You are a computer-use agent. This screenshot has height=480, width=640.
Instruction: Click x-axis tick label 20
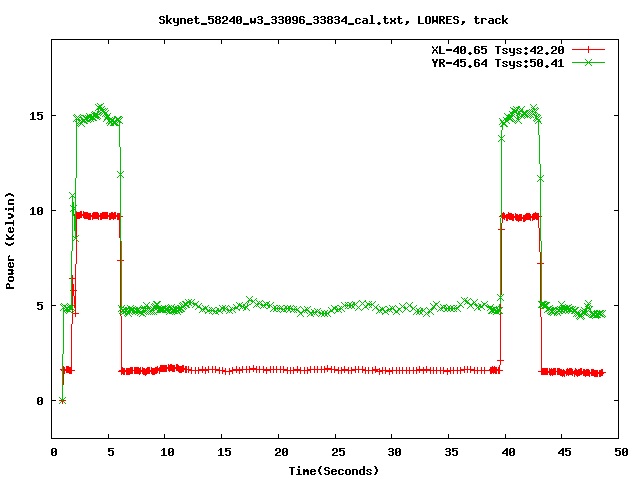pyautogui.click(x=281, y=452)
